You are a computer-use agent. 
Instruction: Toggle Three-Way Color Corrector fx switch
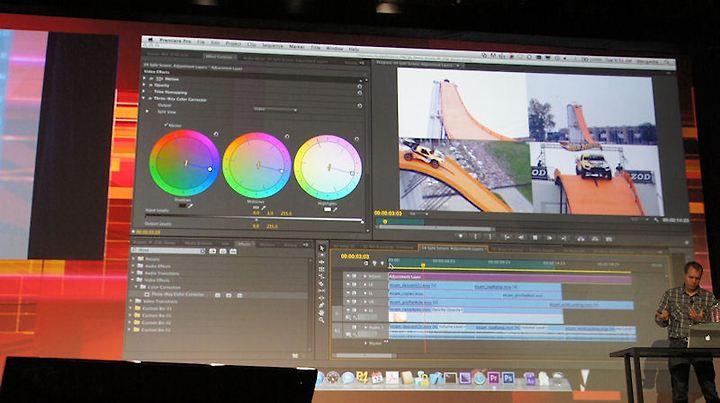(x=150, y=99)
